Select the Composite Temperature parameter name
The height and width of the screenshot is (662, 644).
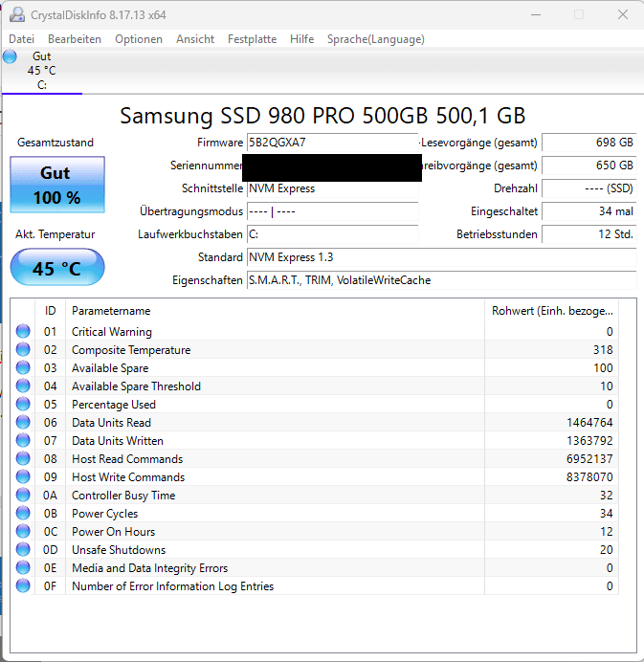(131, 350)
